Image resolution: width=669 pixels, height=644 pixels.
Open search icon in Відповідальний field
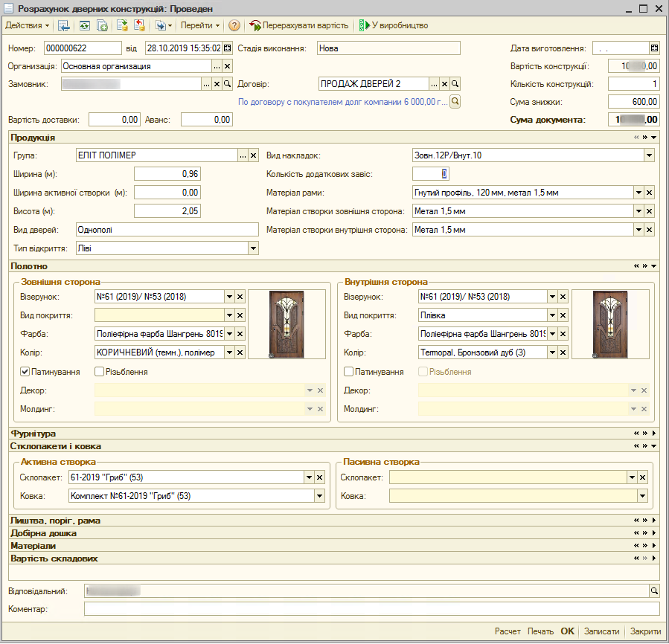click(654, 591)
